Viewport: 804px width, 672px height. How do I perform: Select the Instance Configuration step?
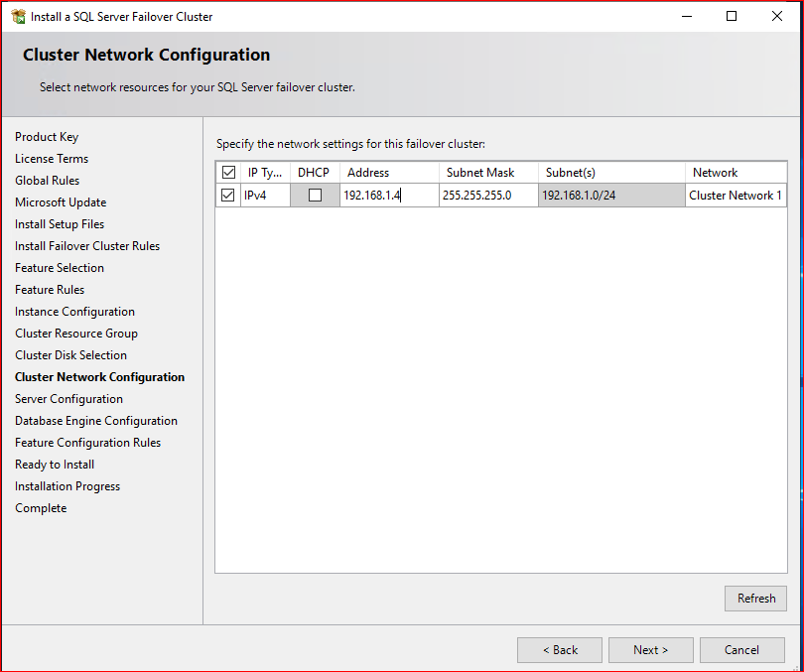74,312
